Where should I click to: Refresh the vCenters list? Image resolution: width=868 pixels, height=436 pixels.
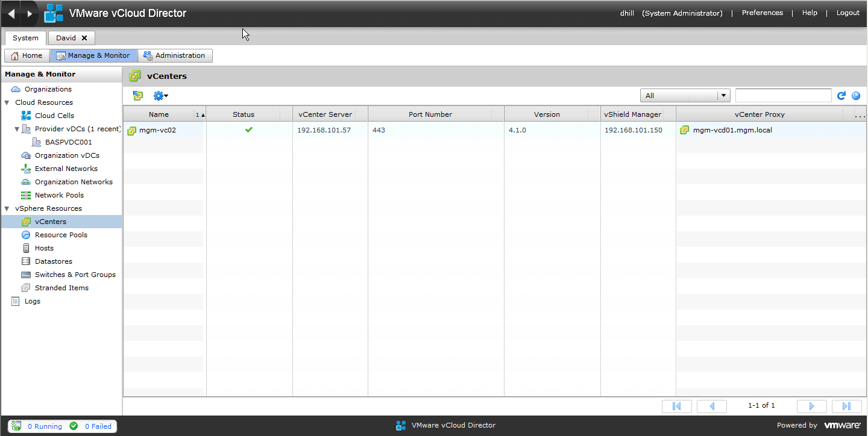(841, 95)
